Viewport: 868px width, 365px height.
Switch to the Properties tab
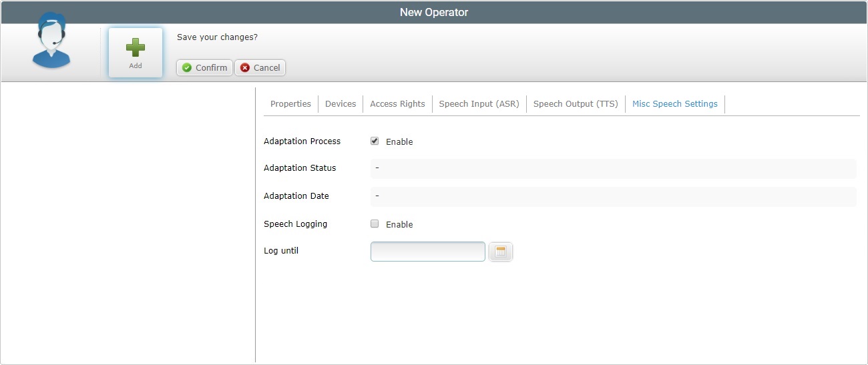pyautogui.click(x=290, y=103)
